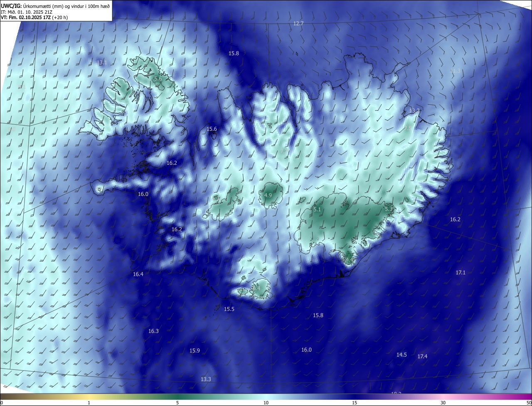This screenshot has width=532, height=406.
Task: Click the 17.4 value label
Action: [x=422, y=357]
